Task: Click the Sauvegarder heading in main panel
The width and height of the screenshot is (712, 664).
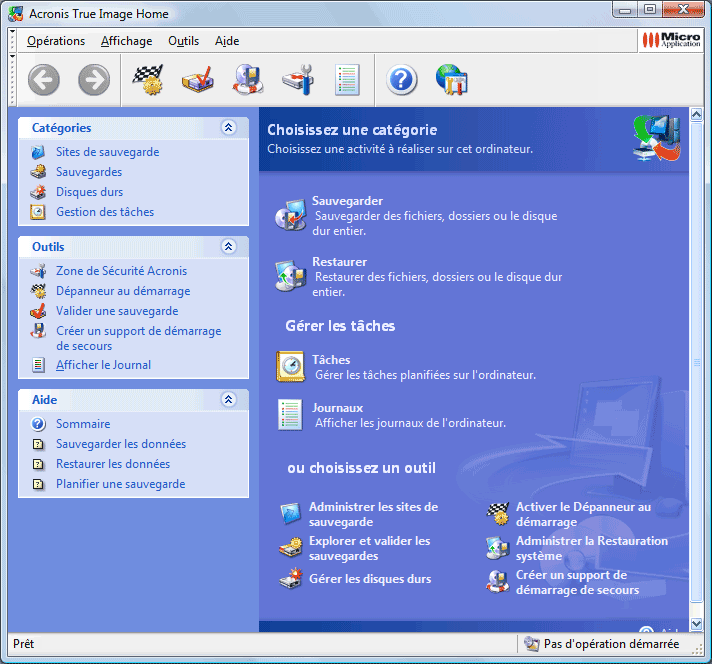Action: (347, 201)
